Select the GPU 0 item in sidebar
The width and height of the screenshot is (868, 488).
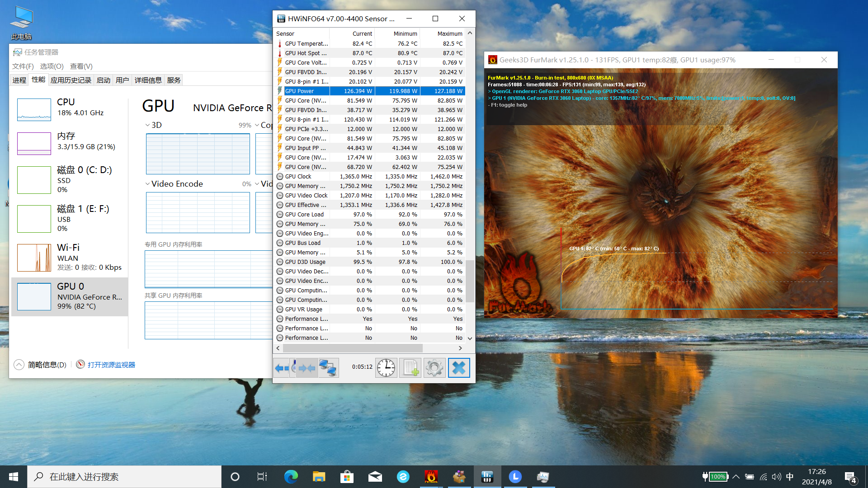70,296
